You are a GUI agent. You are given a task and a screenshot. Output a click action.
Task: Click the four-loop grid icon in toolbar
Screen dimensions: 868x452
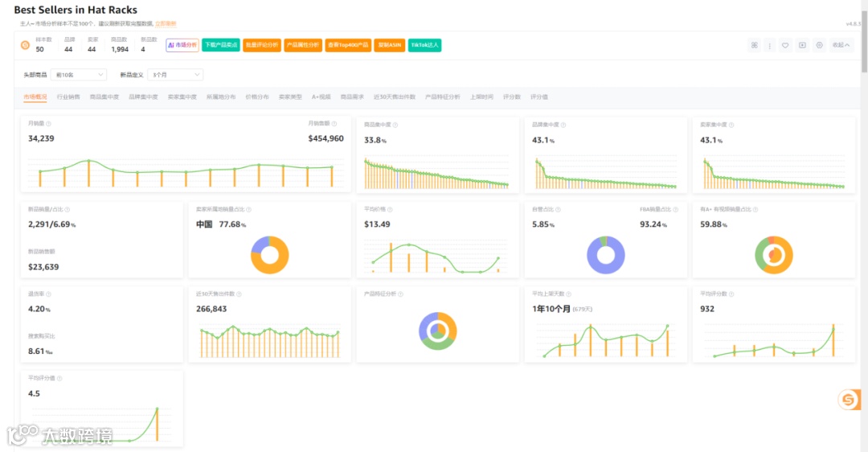point(755,45)
